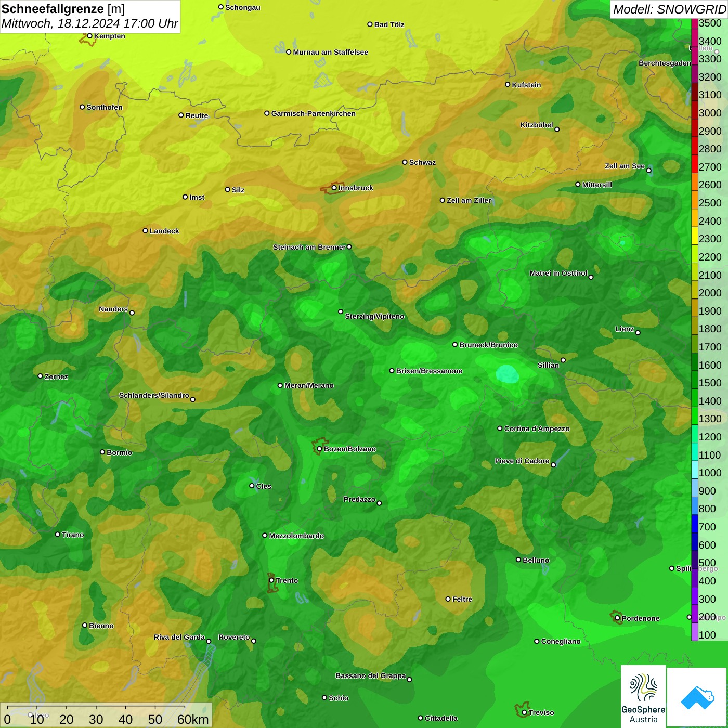Click the Landeck location dot
Image resolution: width=728 pixels, height=728 pixels.
point(145,231)
